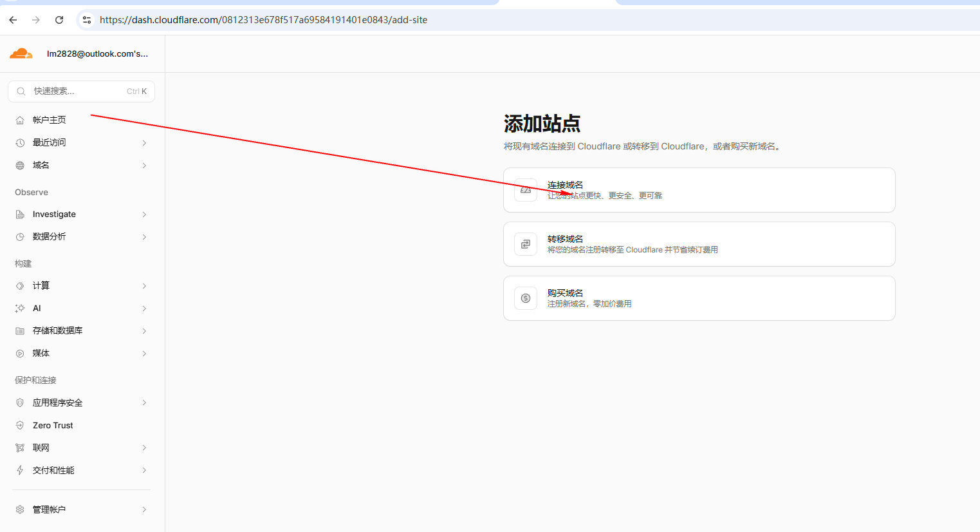Click the 添加站点 page heading
Image resolution: width=980 pixels, height=532 pixels.
(x=542, y=124)
